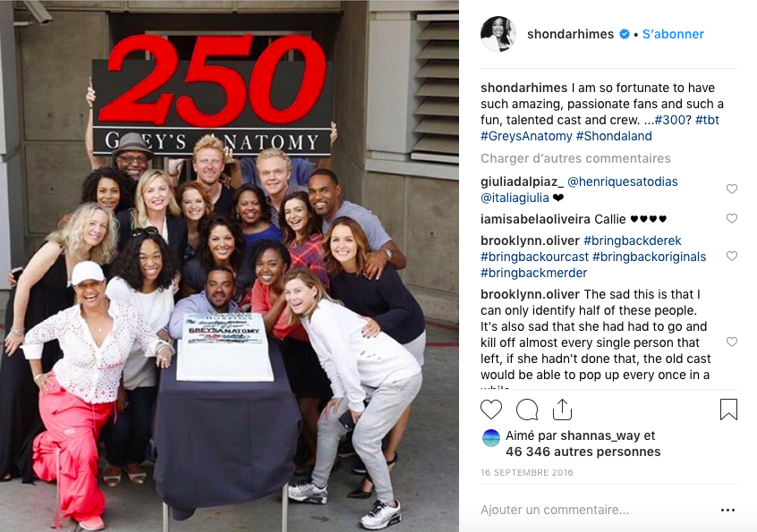Click the @henriquesatodias mention
Screen dimensions: 757x532
click(x=622, y=182)
